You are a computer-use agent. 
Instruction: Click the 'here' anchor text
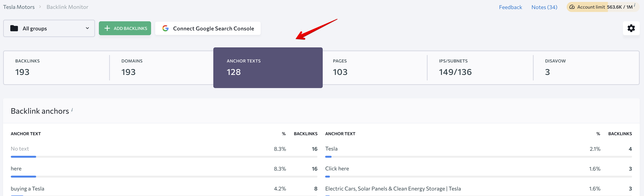click(x=16, y=168)
